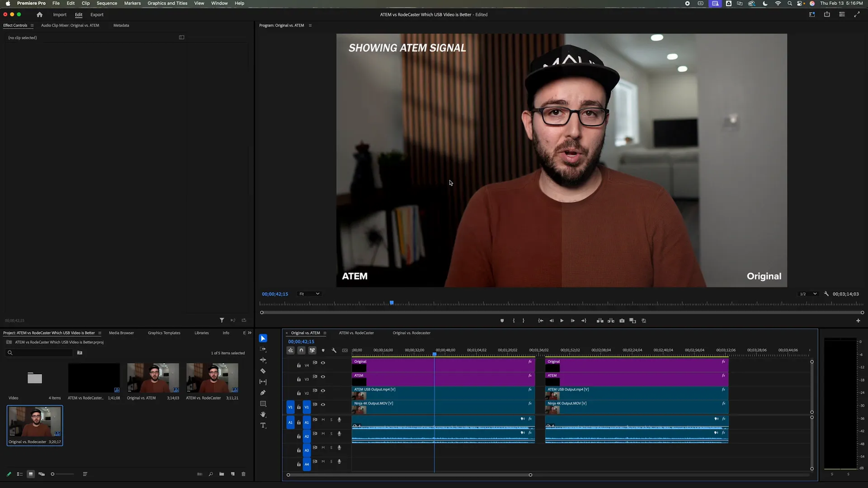Switch project panel to list view
This screenshot has width=868, height=488.
[x=20, y=474]
